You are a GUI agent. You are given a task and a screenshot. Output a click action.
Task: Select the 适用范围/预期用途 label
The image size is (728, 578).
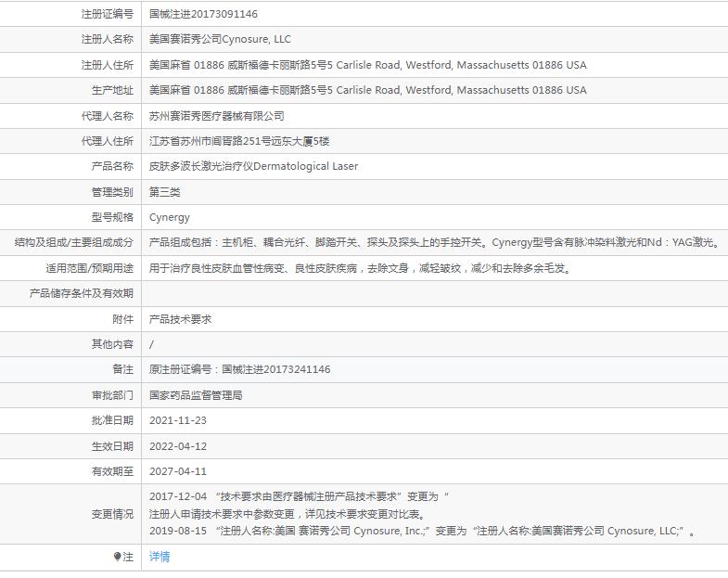pyautogui.click(x=90, y=268)
